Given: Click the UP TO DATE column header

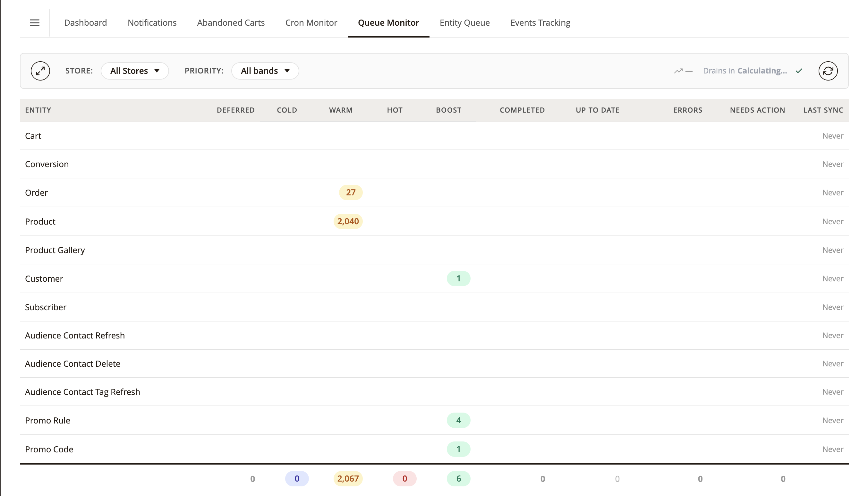Looking at the screenshot, I should pyautogui.click(x=597, y=110).
